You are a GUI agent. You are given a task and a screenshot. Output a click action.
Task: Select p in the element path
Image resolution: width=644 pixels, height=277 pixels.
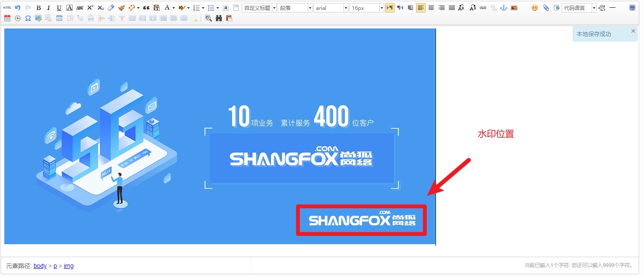click(55, 266)
